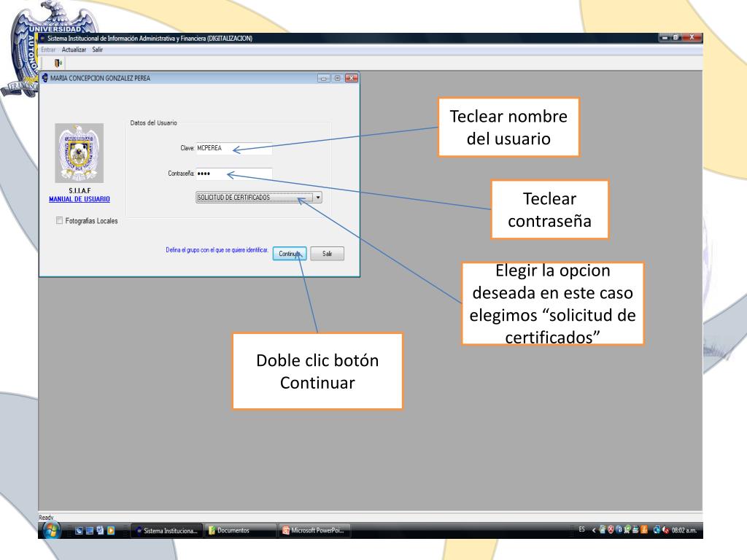Enable the Fotografias Locales checkbox

[x=60, y=221]
